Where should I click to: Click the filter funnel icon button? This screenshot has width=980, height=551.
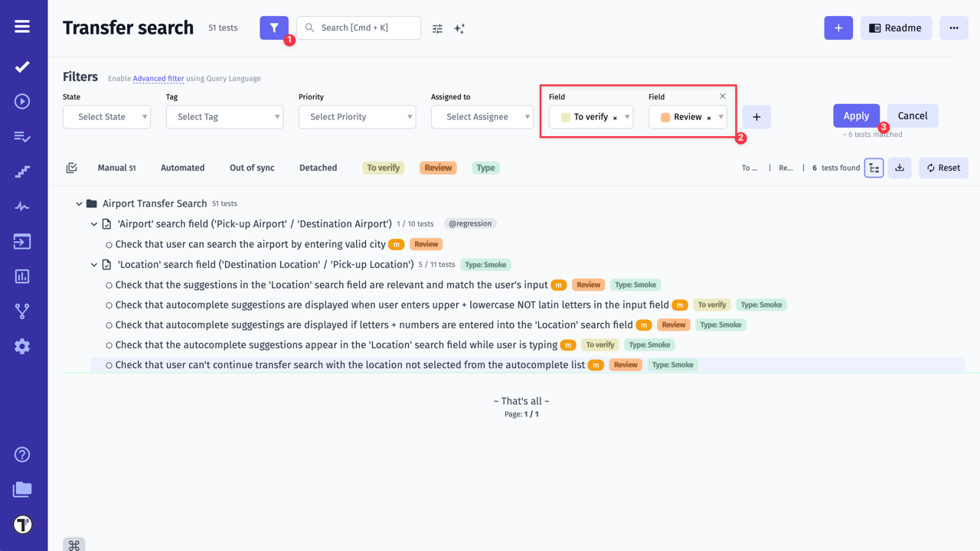coord(273,28)
